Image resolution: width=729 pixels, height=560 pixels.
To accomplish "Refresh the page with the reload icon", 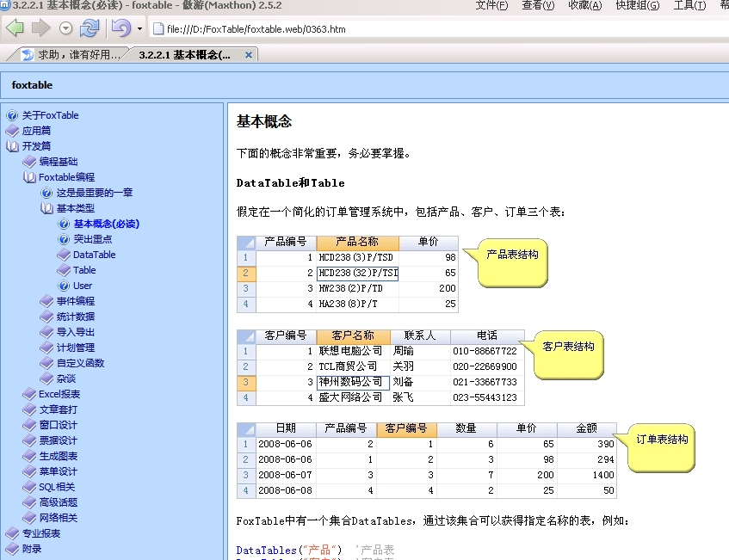I will (90, 28).
